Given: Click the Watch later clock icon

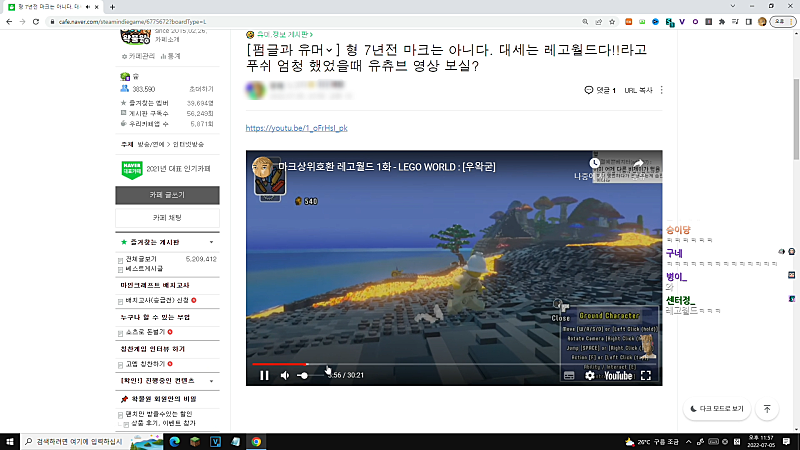Looking at the screenshot, I should [x=594, y=163].
